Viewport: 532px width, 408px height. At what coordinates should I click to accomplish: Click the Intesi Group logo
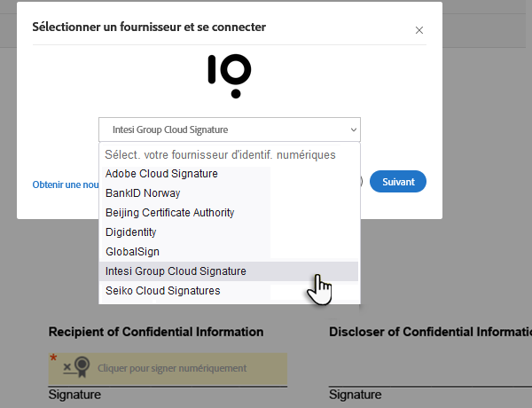[x=229, y=76]
